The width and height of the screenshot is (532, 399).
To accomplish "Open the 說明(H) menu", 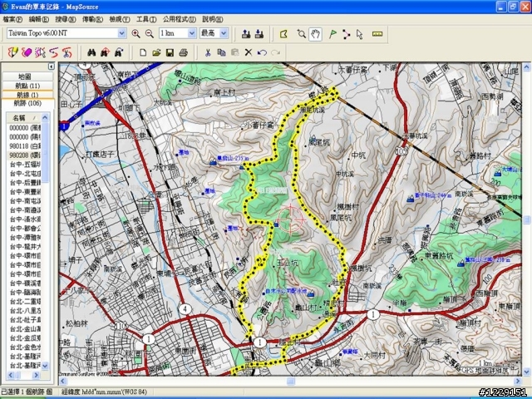I will pyautogui.click(x=213, y=19).
